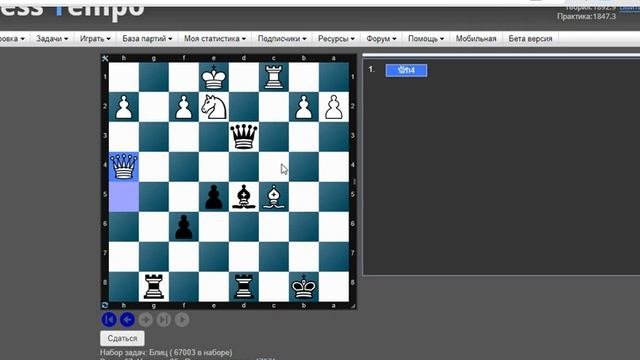This screenshot has width=640, height=360.
Task: Click the Сдаться resign button
Action: click(x=122, y=338)
